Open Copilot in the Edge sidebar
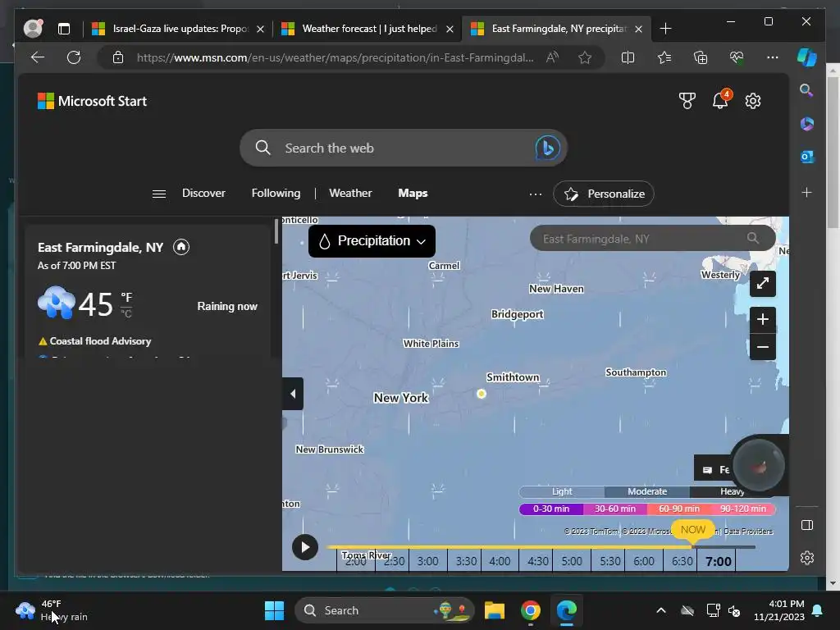Screen dimensions: 840x630 click(807, 57)
